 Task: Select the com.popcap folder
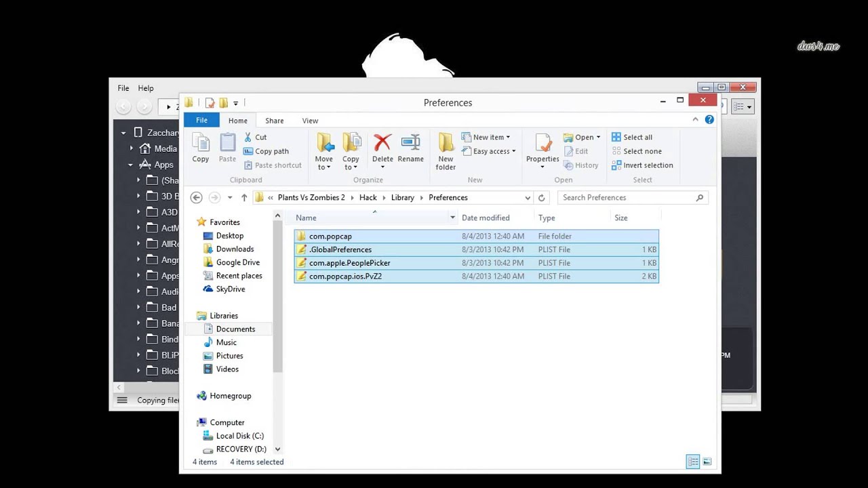click(x=477, y=236)
